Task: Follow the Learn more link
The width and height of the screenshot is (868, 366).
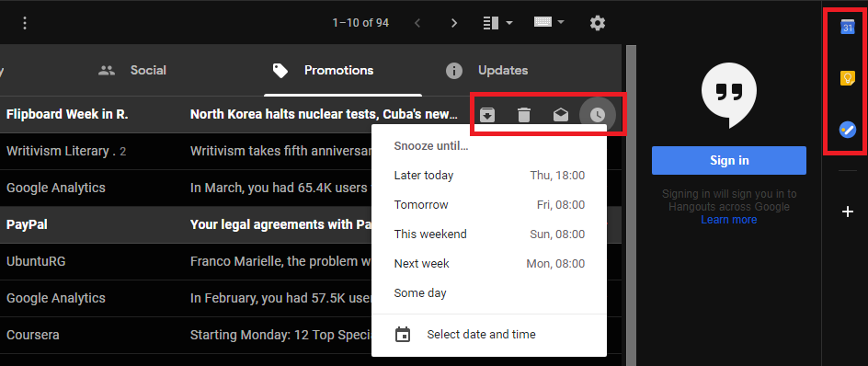Action: pyautogui.click(x=728, y=220)
